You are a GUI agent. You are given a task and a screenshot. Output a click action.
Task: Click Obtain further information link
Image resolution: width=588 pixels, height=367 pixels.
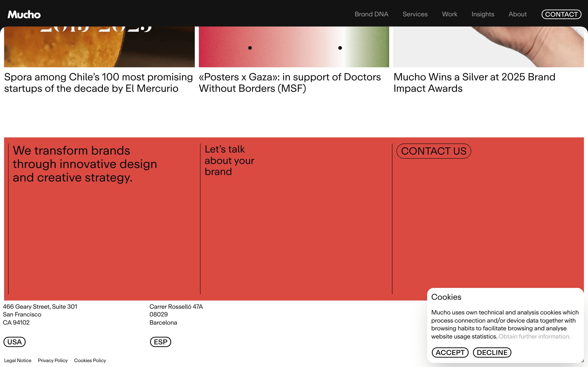pos(534,336)
